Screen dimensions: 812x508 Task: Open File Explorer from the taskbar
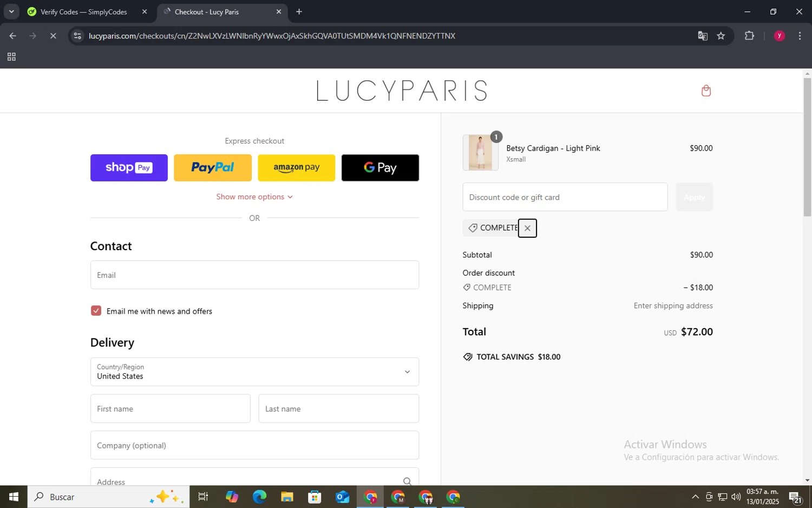287,497
